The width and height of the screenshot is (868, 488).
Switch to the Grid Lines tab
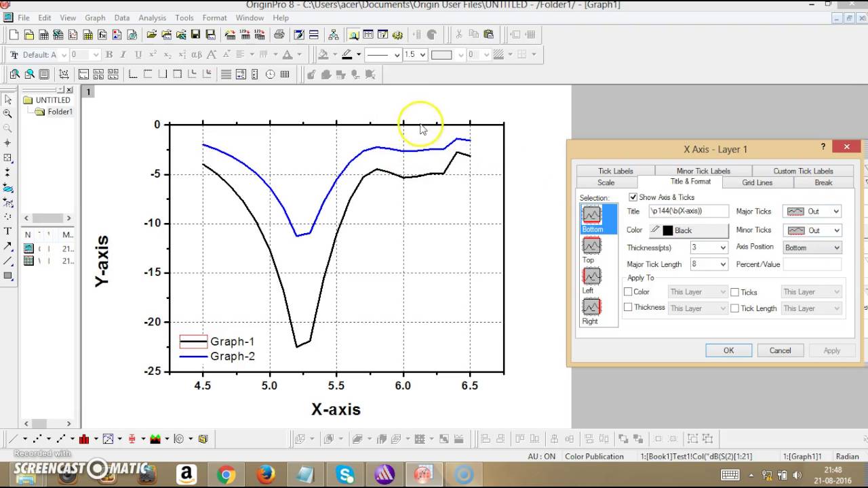click(x=757, y=182)
